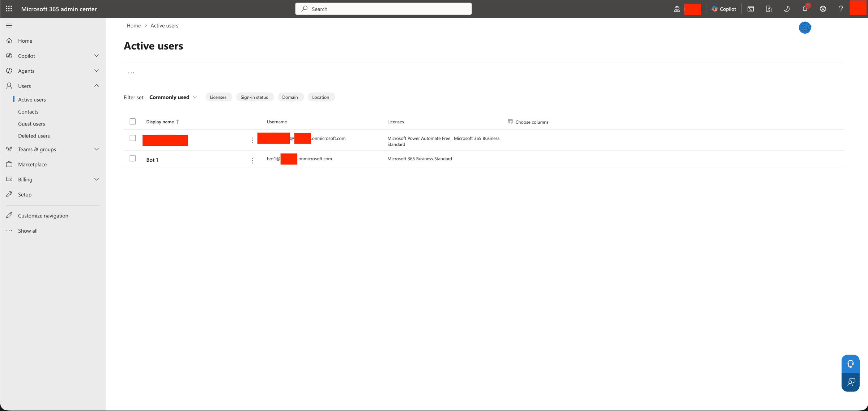Open help and support headset button
The width and height of the screenshot is (868, 411).
[x=851, y=364]
